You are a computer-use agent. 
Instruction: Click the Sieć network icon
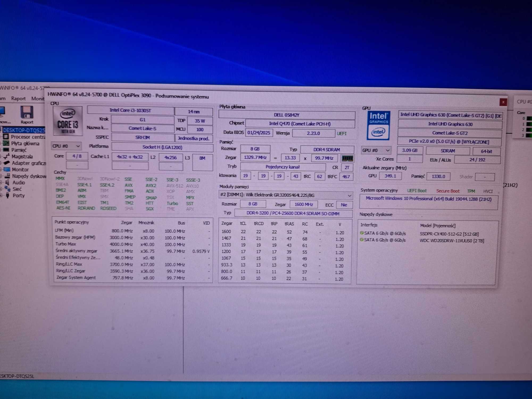click(x=8, y=189)
